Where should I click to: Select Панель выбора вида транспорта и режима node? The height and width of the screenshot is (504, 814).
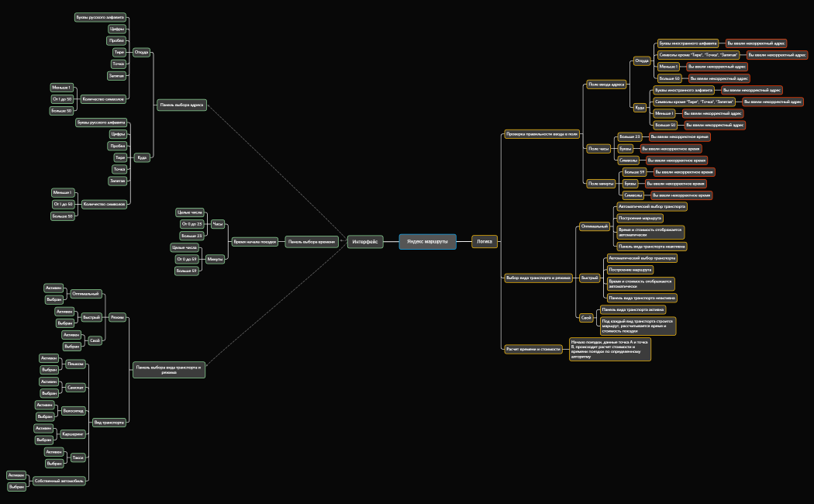click(168, 370)
